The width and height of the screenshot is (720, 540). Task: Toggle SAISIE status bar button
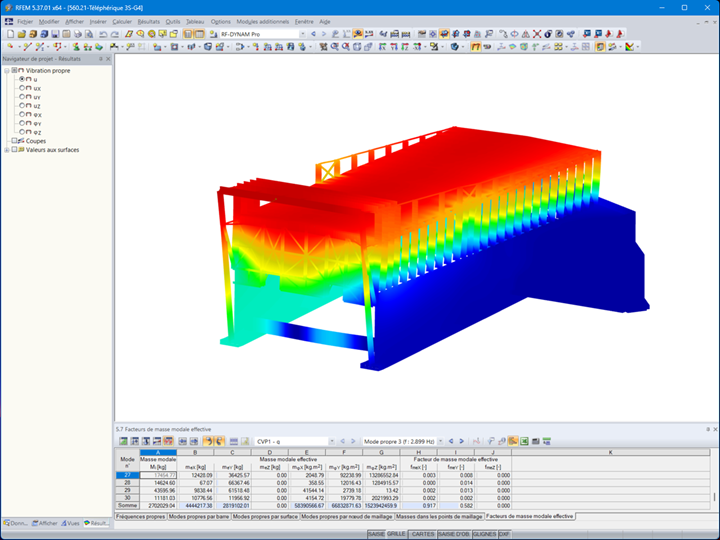(376, 534)
